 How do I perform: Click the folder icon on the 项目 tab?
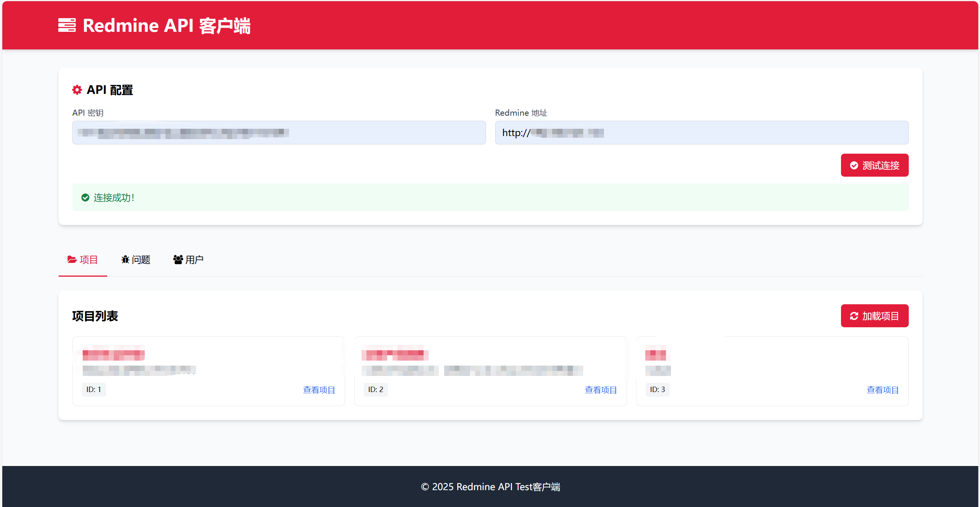(72, 259)
